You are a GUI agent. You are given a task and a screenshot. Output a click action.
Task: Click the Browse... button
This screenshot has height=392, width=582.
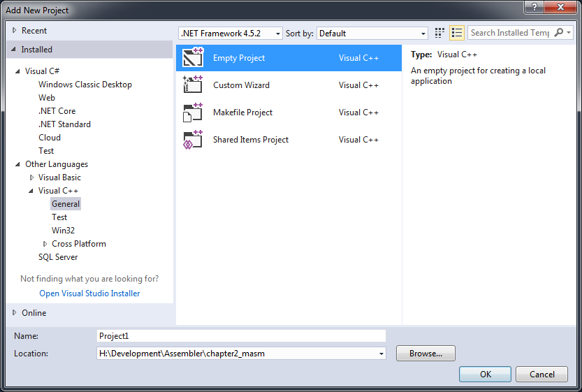click(x=425, y=354)
